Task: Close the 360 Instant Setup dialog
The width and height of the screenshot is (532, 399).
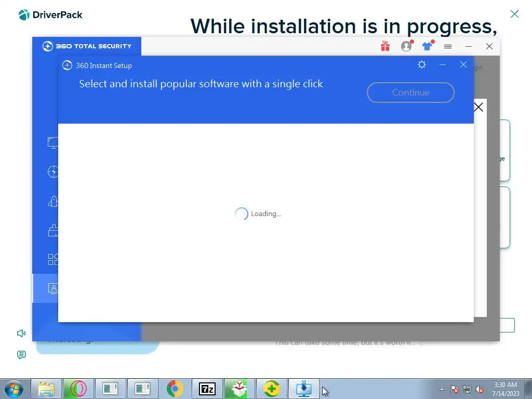Action: coord(463,64)
